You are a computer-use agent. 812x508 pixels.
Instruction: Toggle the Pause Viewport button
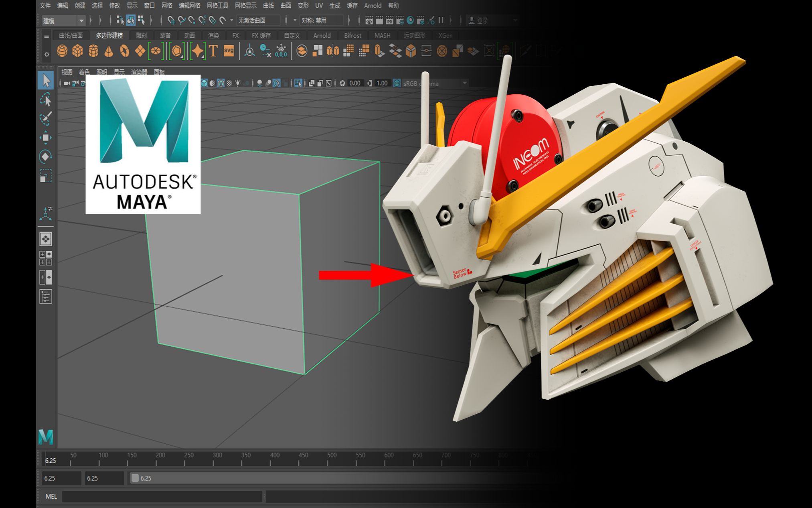(441, 20)
